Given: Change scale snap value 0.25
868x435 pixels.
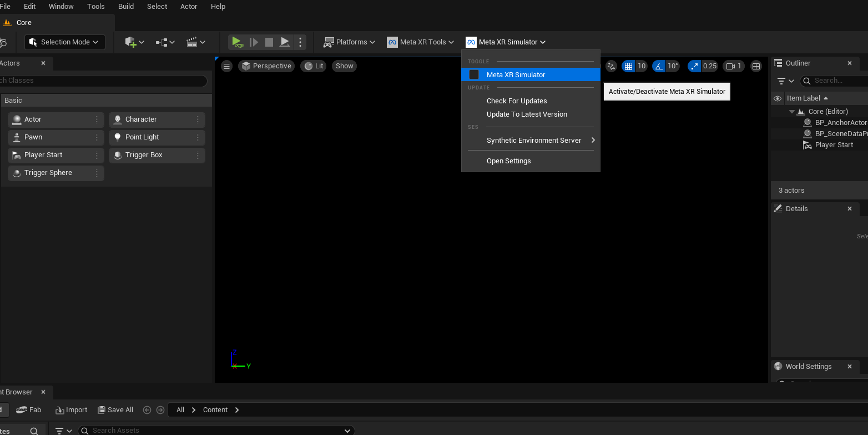Looking at the screenshot, I should tap(710, 66).
